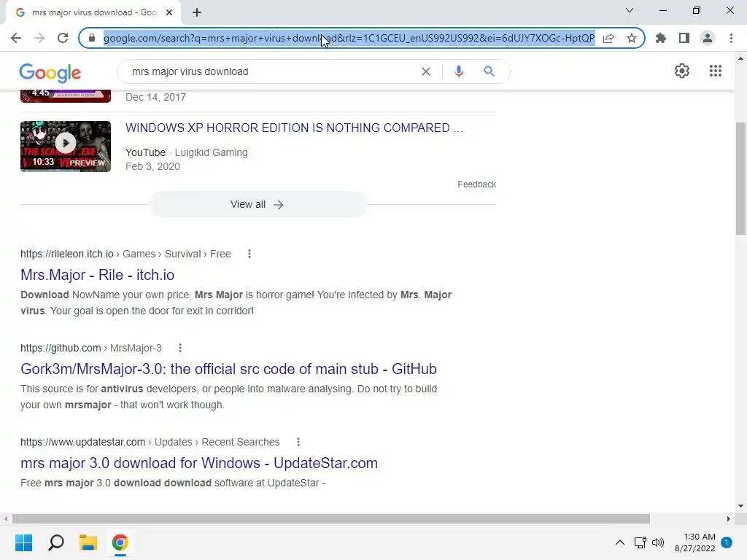Clear the Google search box

click(426, 71)
